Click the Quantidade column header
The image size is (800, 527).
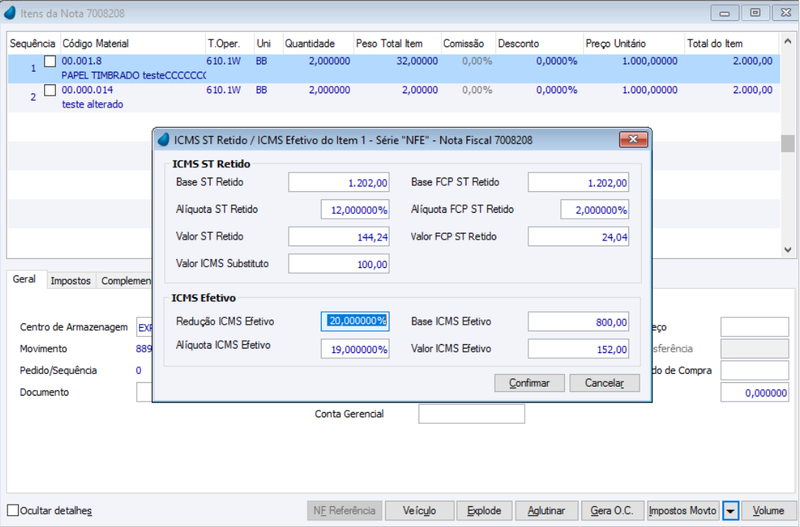click(x=317, y=43)
